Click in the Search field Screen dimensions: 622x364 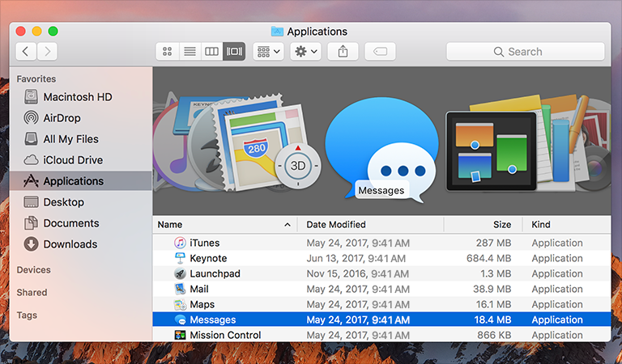point(525,52)
